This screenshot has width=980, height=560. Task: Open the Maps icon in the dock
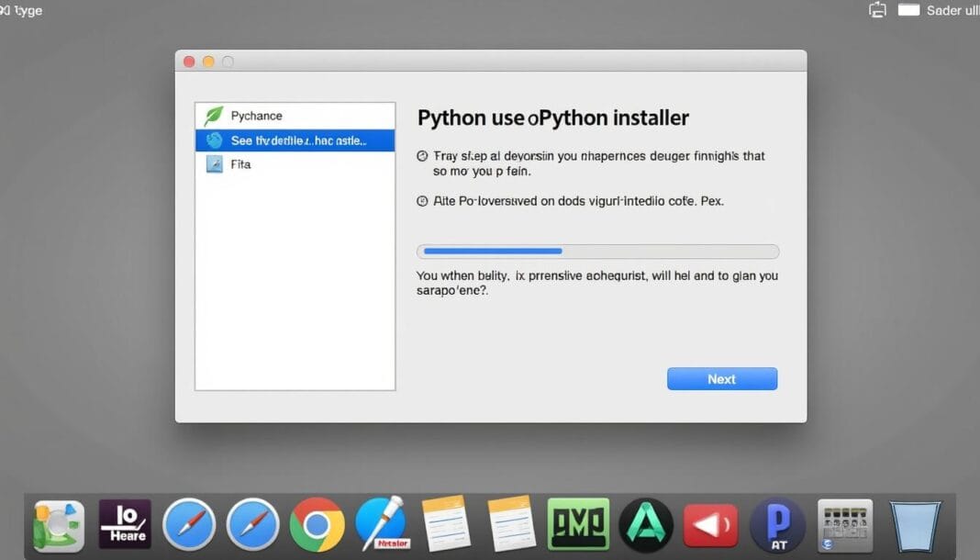(x=57, y=525)
